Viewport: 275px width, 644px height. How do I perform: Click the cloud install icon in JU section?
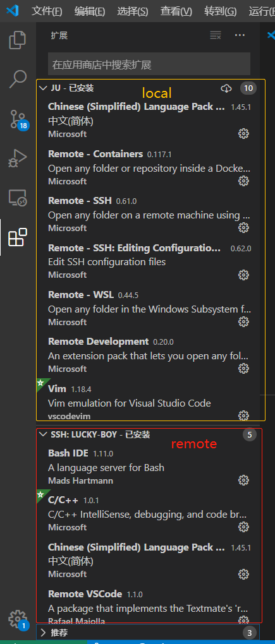(x=226, y=88)
